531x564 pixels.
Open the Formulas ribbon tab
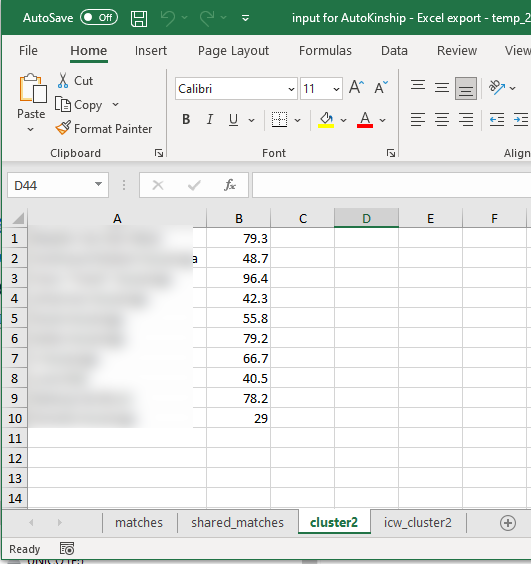click(325, 51)
